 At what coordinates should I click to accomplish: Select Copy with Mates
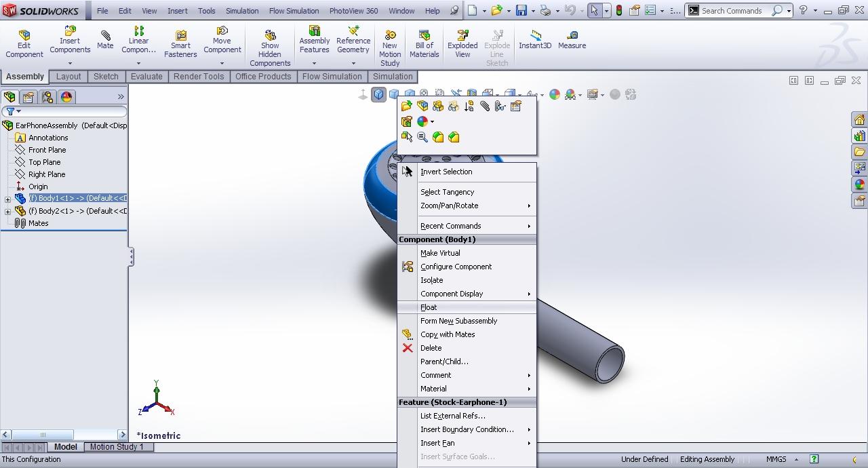point(467,334)
